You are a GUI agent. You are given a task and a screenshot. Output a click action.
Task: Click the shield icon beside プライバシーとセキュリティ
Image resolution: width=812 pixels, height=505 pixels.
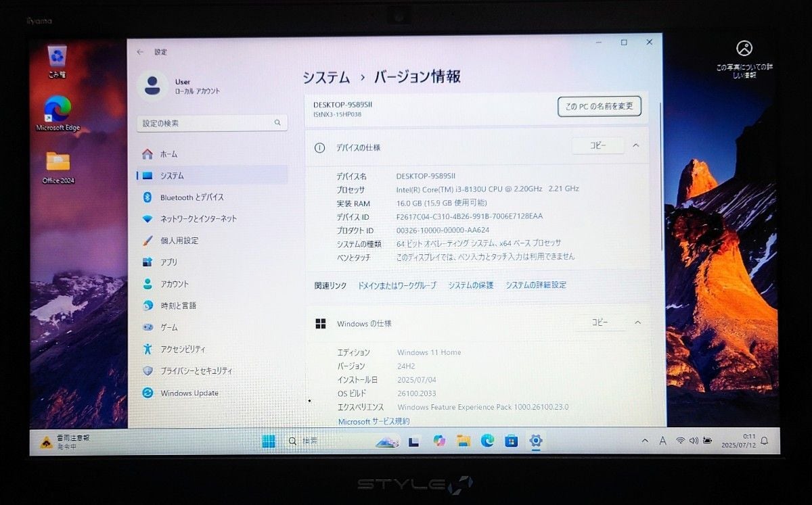(x=148, y=371)
